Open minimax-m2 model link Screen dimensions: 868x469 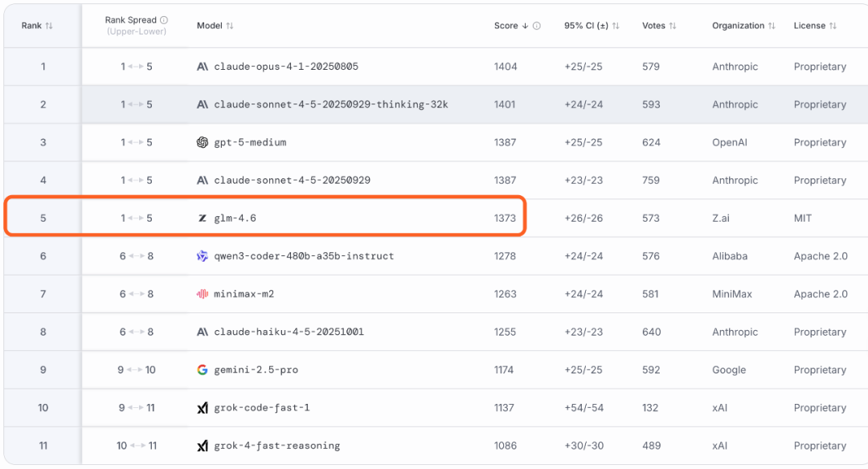(244, 294)
